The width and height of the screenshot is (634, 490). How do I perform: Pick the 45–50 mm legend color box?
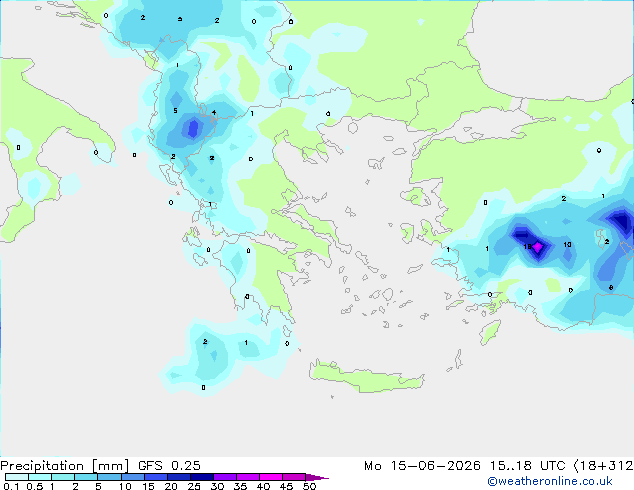click(294, 477)
